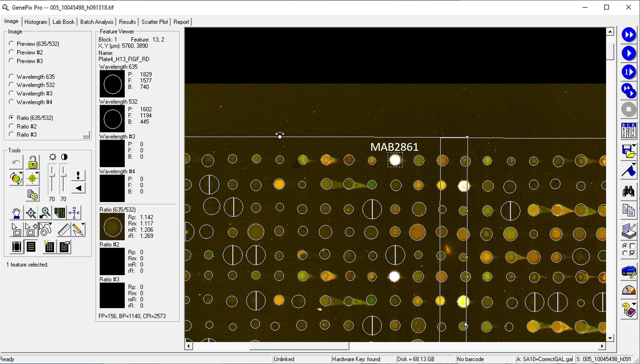Switch to the Histogram tab
Viewport: 640px width, 364px height.
[36, 22]
